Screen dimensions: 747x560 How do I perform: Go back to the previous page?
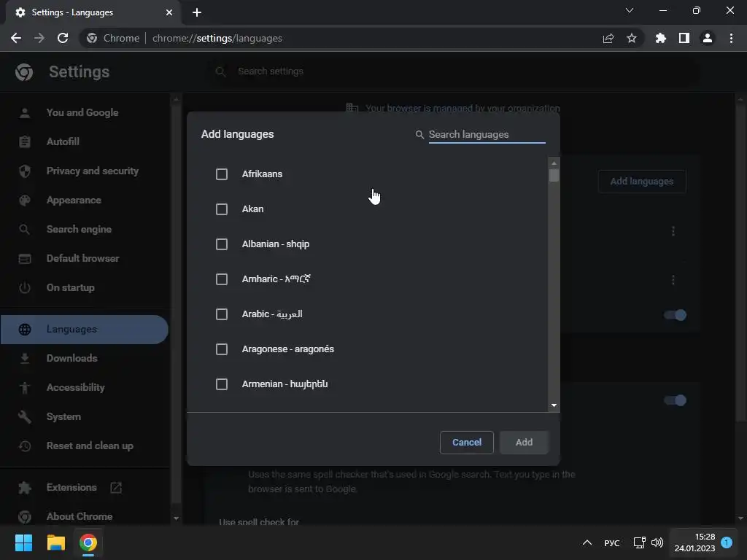tap(16, 38)
